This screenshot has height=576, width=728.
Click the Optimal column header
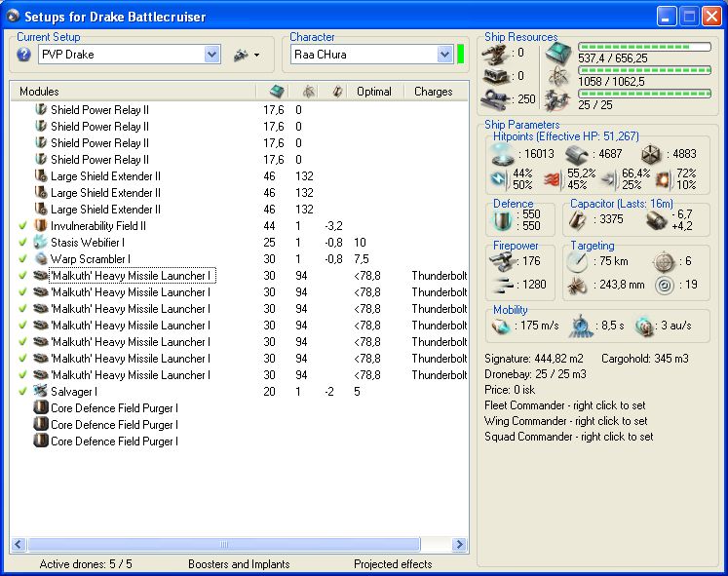point(373,92)
